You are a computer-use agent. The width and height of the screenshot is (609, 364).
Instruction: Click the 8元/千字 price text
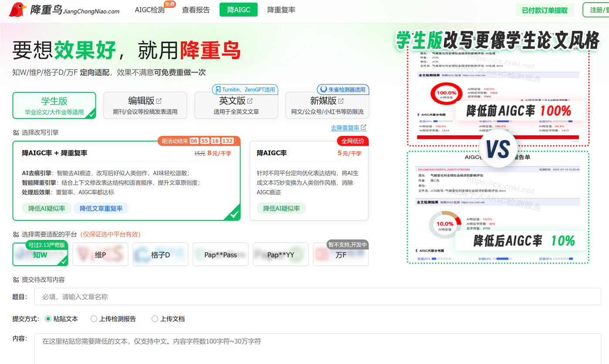point(219,153)
